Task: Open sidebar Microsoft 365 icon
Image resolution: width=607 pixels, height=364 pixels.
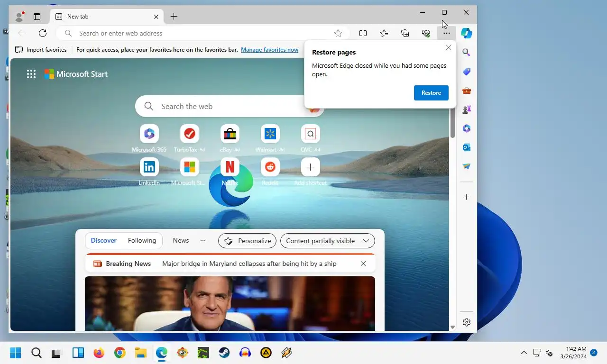Action: [467, 128]
